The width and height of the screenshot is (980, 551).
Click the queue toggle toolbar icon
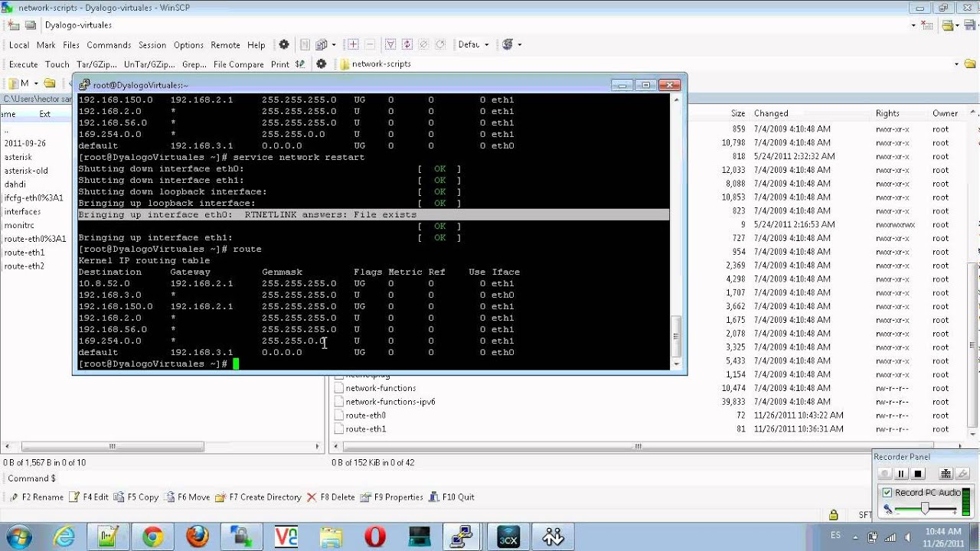pyautogui.click(x=305, y=45)
